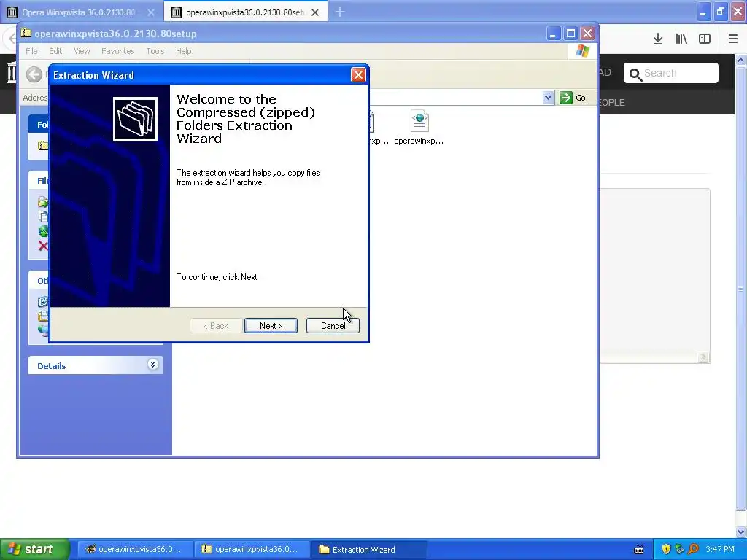Click the website Search input field
Viewport: 747px width, 560px height.
coord(671,73)
